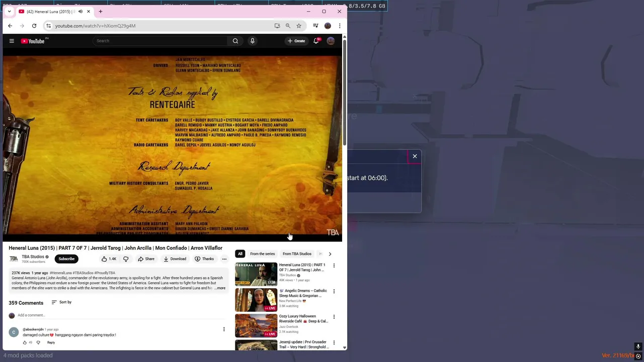Share the Heneral Luna video
Viewport: 644px width, 362px height.
(146, 259)
